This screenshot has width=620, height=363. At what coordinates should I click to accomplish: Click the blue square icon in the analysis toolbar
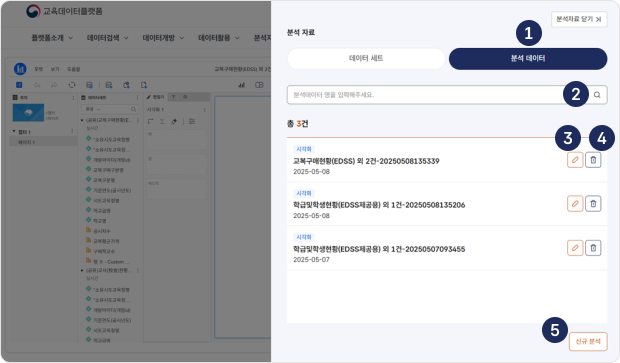(19, 85)
